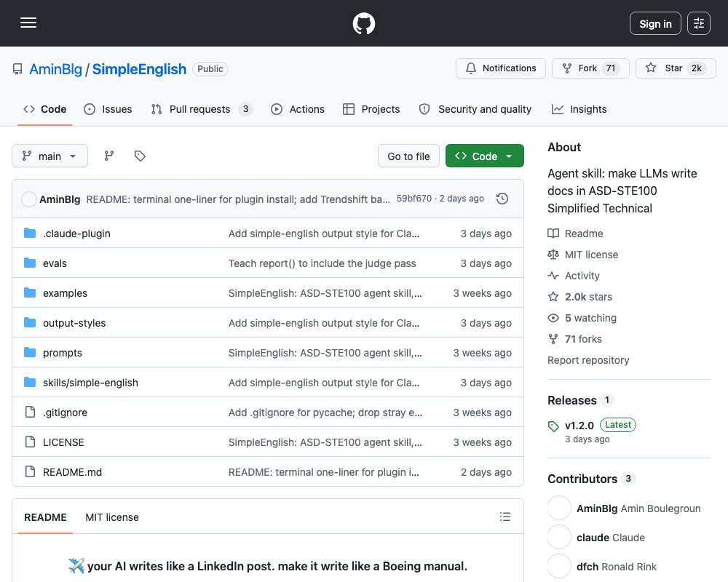Click the Public visibility badge
The width and height of the screenshot is (728, 582).
[x=210, y=68]
